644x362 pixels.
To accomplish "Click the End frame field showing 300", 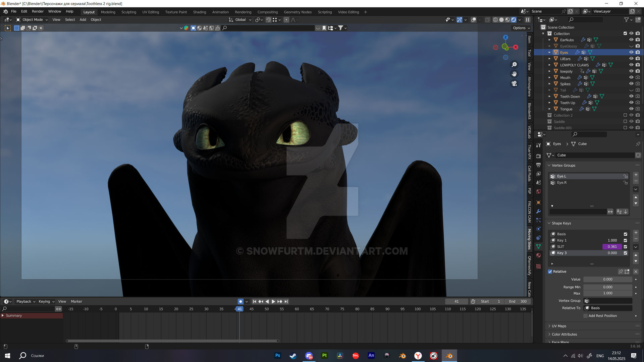I will [518, 301].
